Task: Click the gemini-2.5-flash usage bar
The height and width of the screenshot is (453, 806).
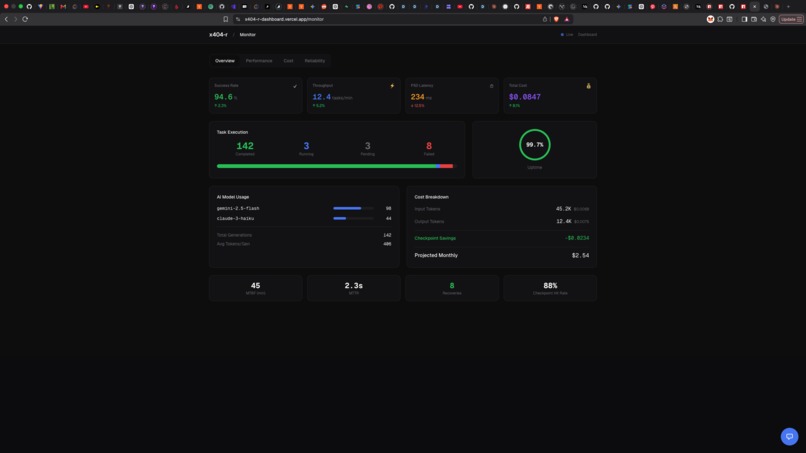Action: pyautogui.click(x=353, y=208)
